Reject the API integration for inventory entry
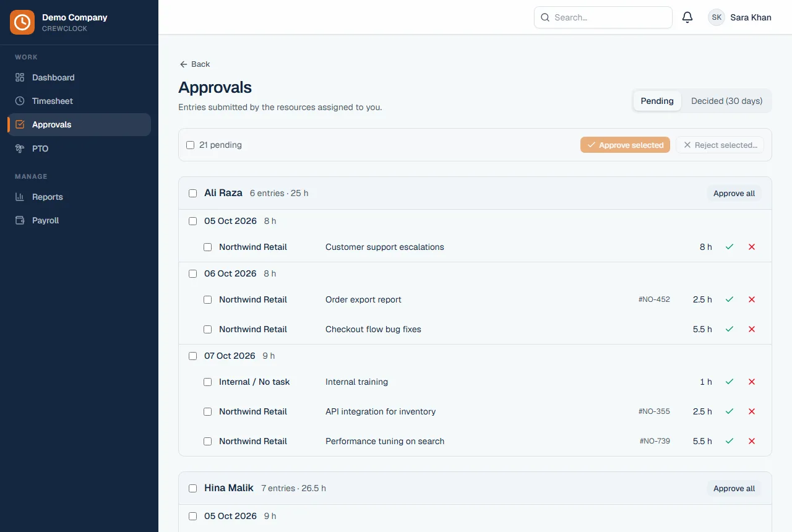This screenshot has width=792, height=532. [x=752, y=411]
